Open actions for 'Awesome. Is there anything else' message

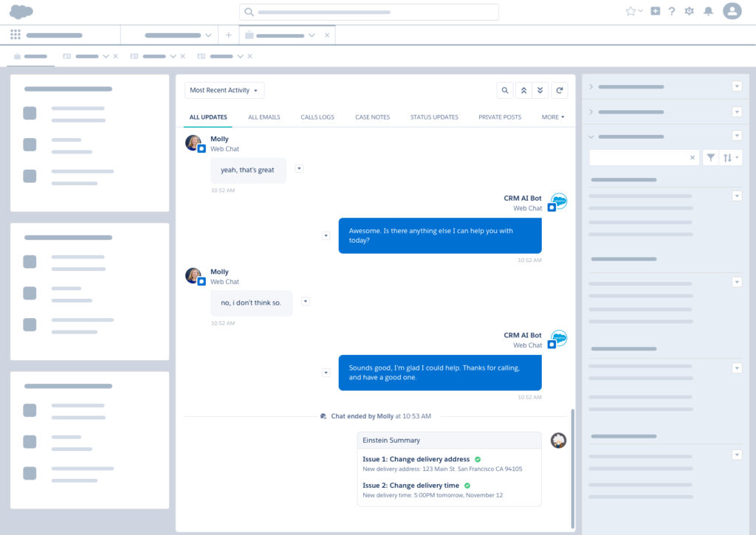326,235
